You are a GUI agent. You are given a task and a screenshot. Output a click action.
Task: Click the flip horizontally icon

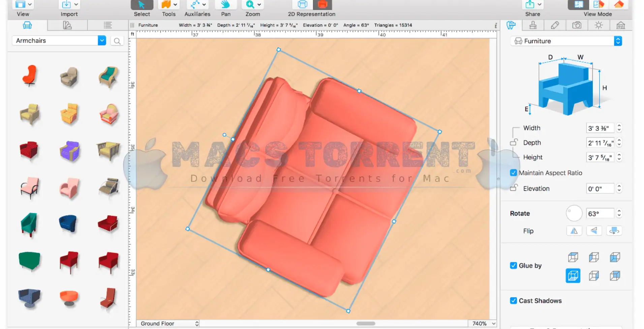click(x=574, y=231)
